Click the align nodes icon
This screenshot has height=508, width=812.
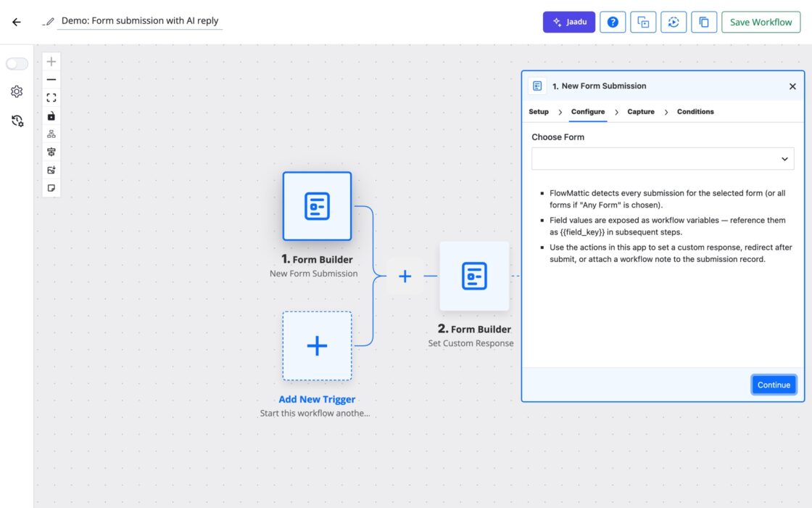pyautogui.click(x=51, y=152)
